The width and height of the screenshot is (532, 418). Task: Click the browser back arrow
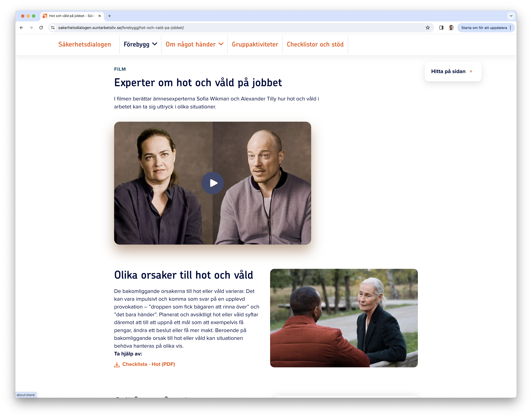click(21, 28)
